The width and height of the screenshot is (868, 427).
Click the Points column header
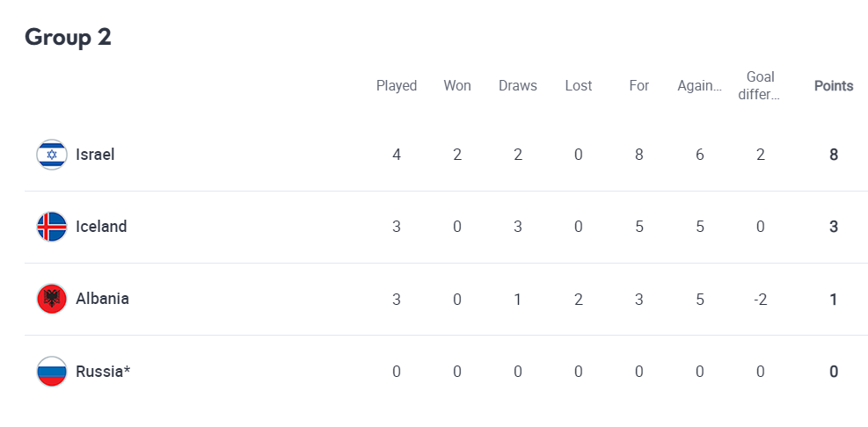click(x=834, y=86)
